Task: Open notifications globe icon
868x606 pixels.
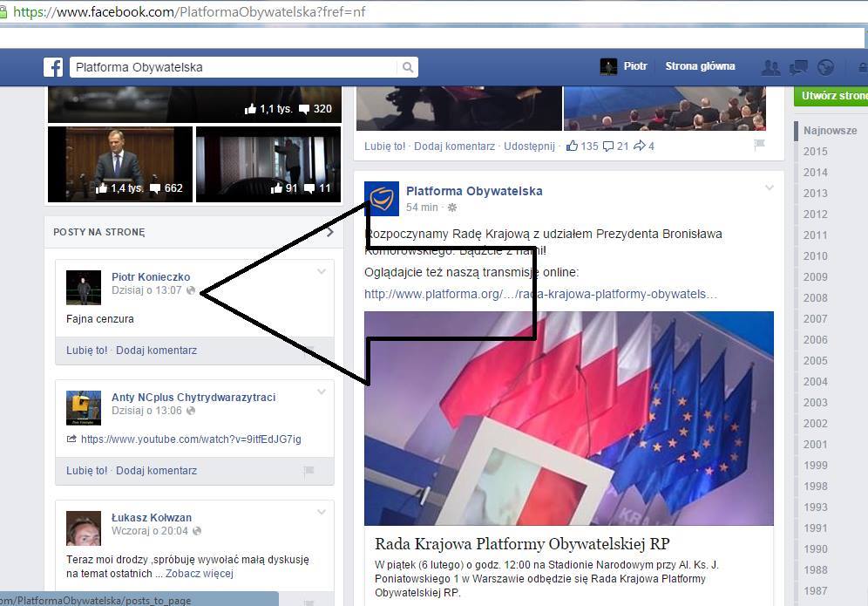Action: tap(824, 67)
